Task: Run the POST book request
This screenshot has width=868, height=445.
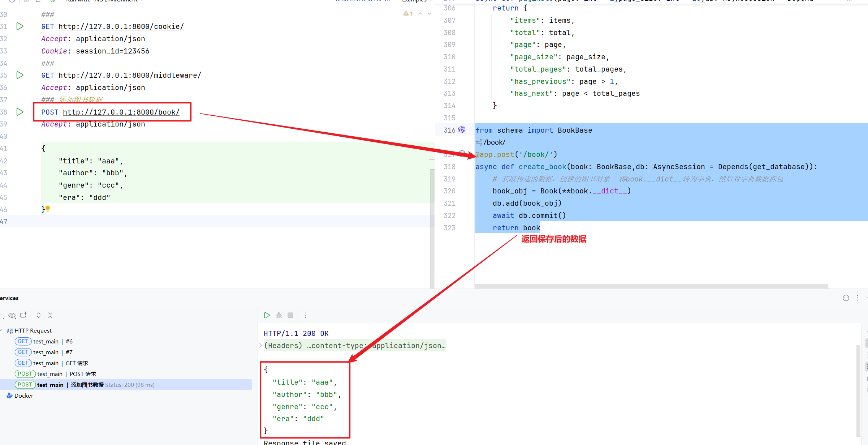Action: [x=20, y=112]
